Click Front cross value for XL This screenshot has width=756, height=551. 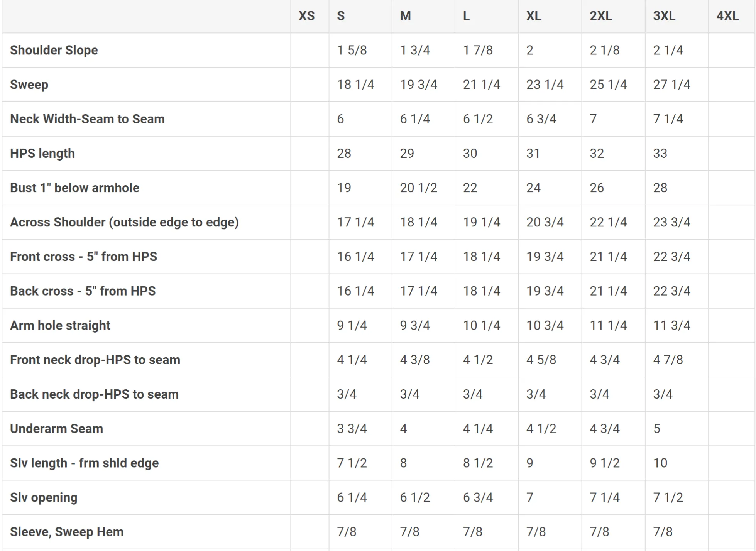point(545,257)
